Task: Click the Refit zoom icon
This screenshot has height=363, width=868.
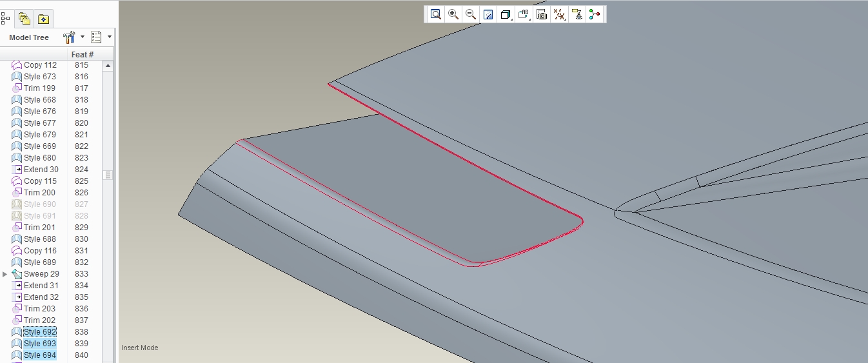Action: click(x=436, y=14)
